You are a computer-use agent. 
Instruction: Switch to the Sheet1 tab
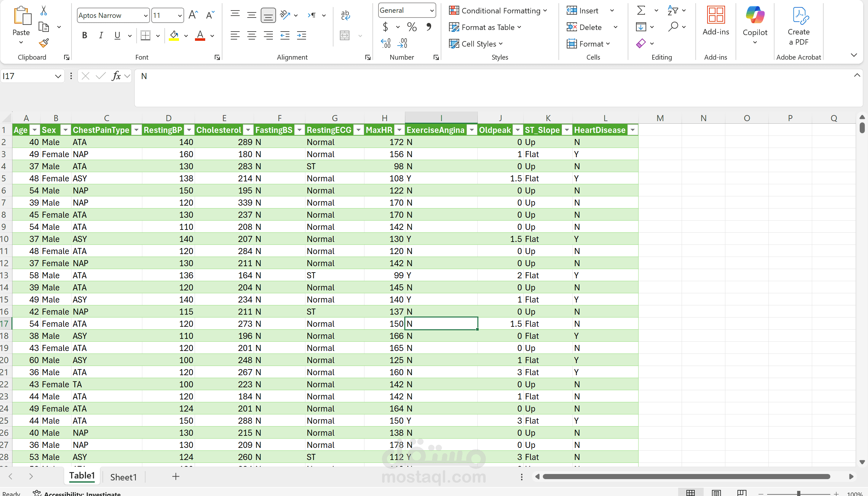coord(123,477)
